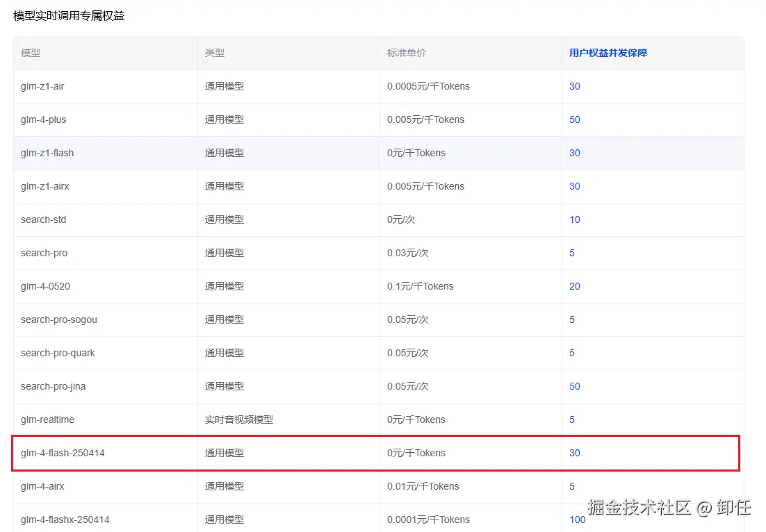Click the glm-realtime price 0元/千Tokens
The image size is (766, 532).
pyautogui.click(x=416, y=419)
